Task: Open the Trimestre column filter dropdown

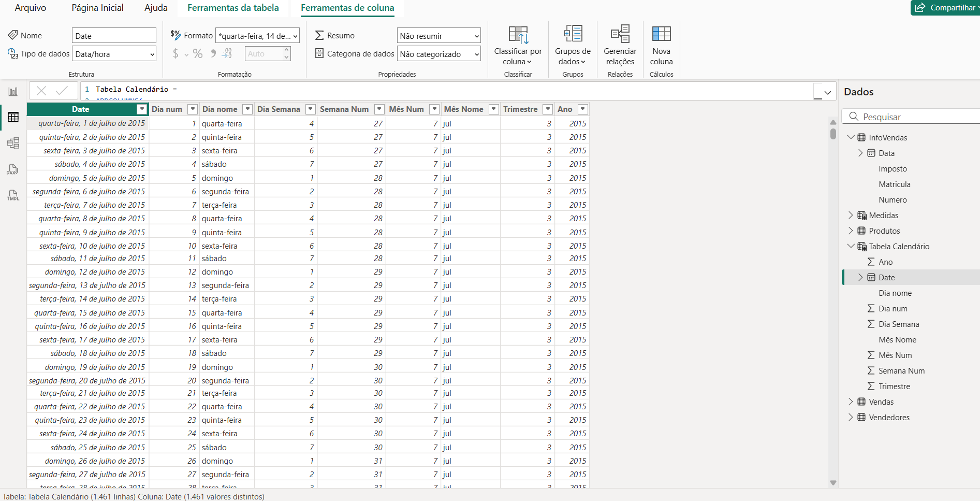Action: click(x=548, y=109)
